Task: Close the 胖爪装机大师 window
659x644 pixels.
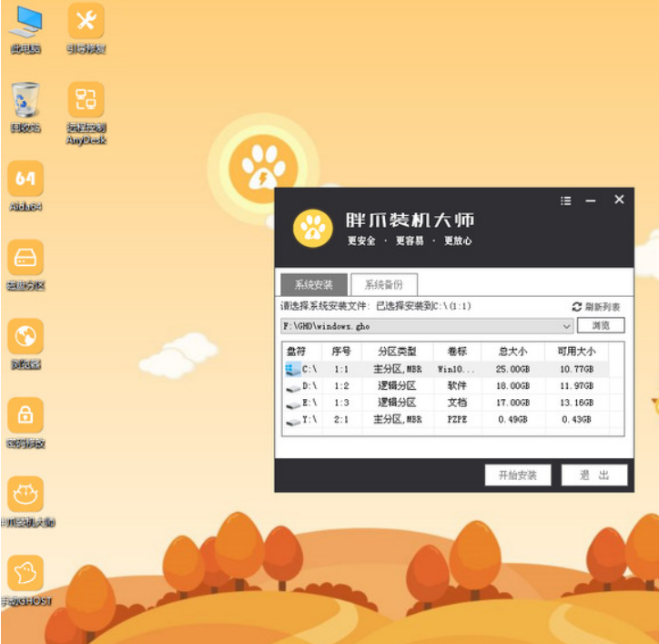Action: [x=619, y=199]
